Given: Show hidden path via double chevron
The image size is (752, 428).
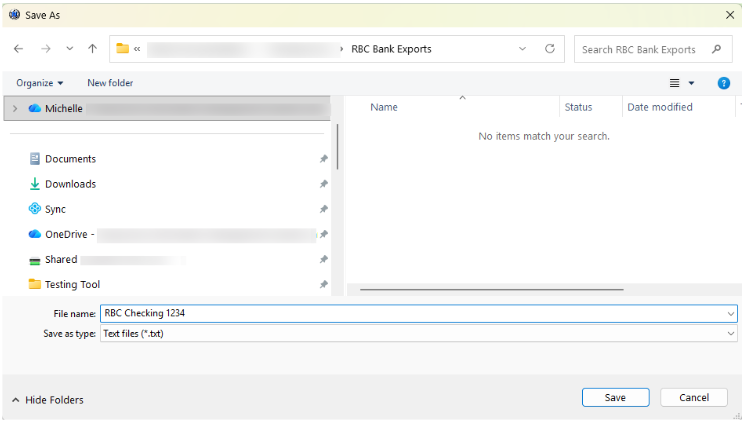Looking at the screenshot, I should coord(137,49).
